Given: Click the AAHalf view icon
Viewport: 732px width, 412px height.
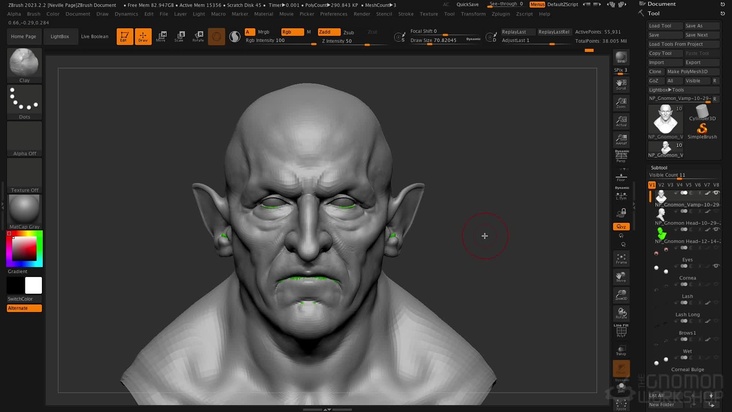Looking at the screenshot, I should coord(621,139).
